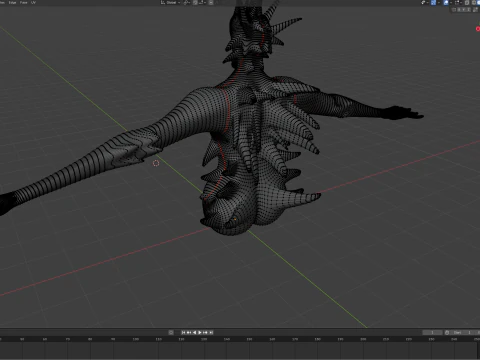480x360 pixels.
Task: Click frame 100 on the timeline ruler
Action: [136, 339]
